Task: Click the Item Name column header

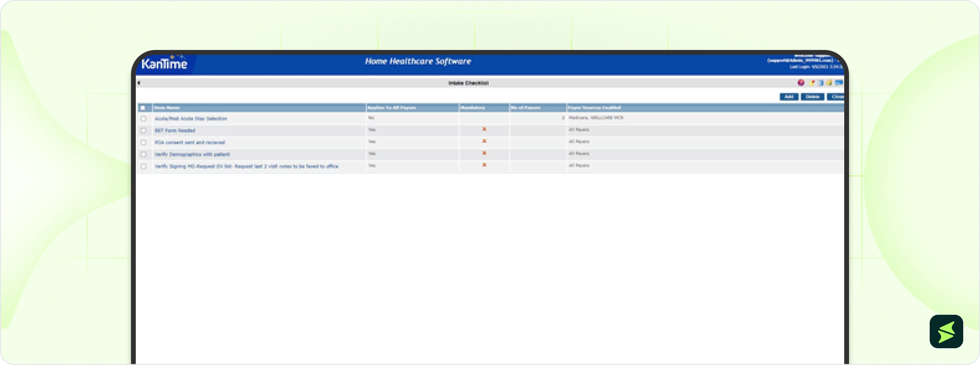Action: [x=259, y=108]
